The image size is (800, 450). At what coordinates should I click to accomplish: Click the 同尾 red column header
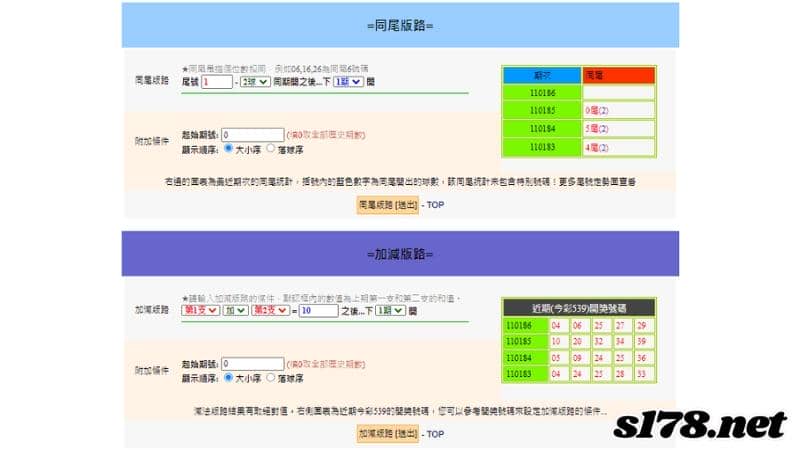618,76
